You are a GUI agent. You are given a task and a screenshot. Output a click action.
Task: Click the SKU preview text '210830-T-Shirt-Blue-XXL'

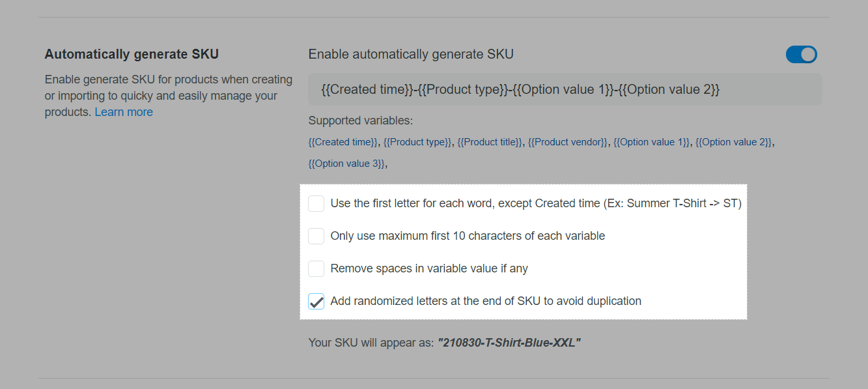(x=509, y=343)
